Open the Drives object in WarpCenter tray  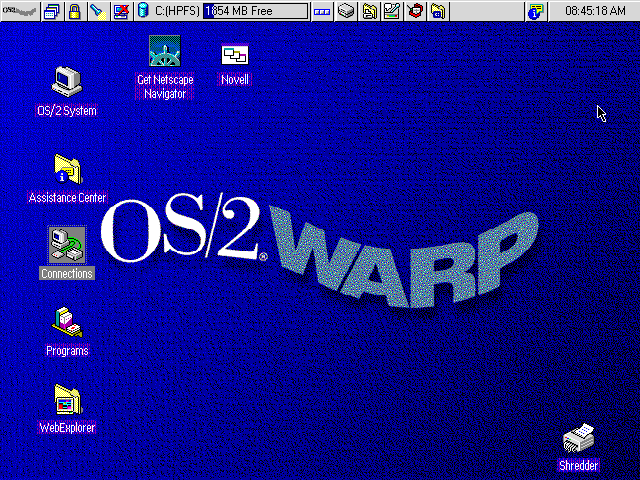click(346, 11)
